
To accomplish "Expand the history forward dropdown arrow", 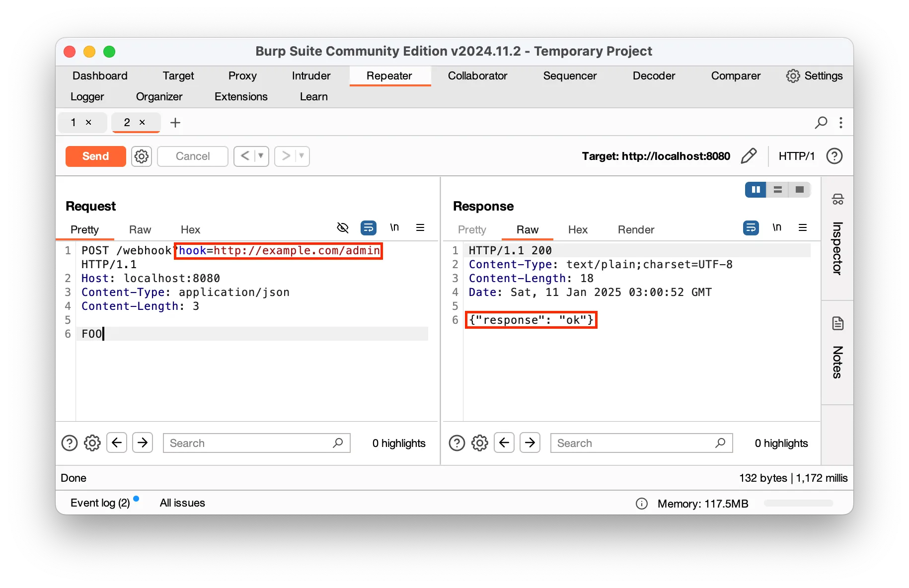I will tap(302, 156).
